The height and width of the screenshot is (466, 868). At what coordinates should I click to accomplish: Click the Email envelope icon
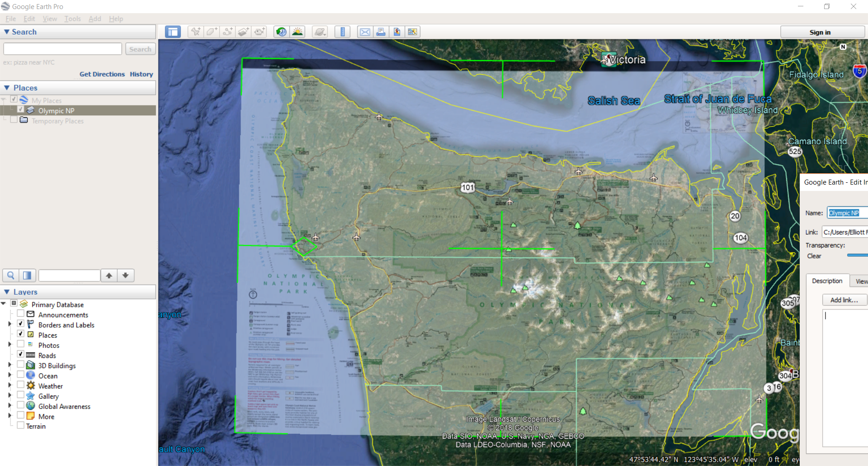[x=365, y=32]
